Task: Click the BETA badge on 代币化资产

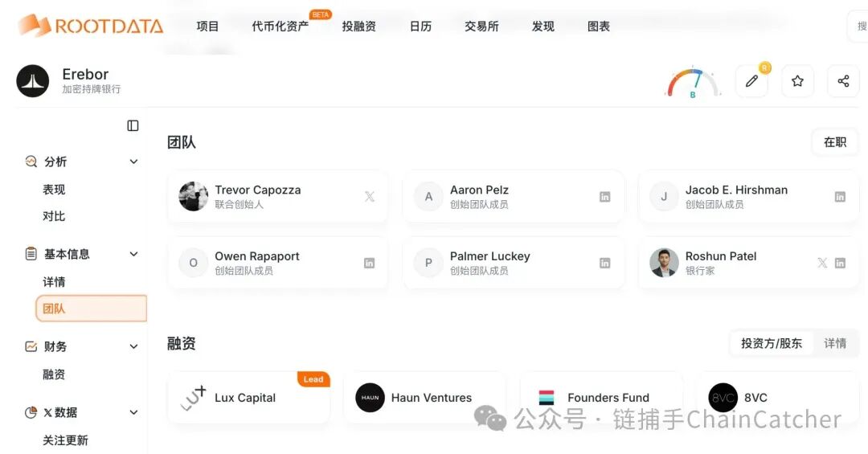Action: (x=321, y=14)
